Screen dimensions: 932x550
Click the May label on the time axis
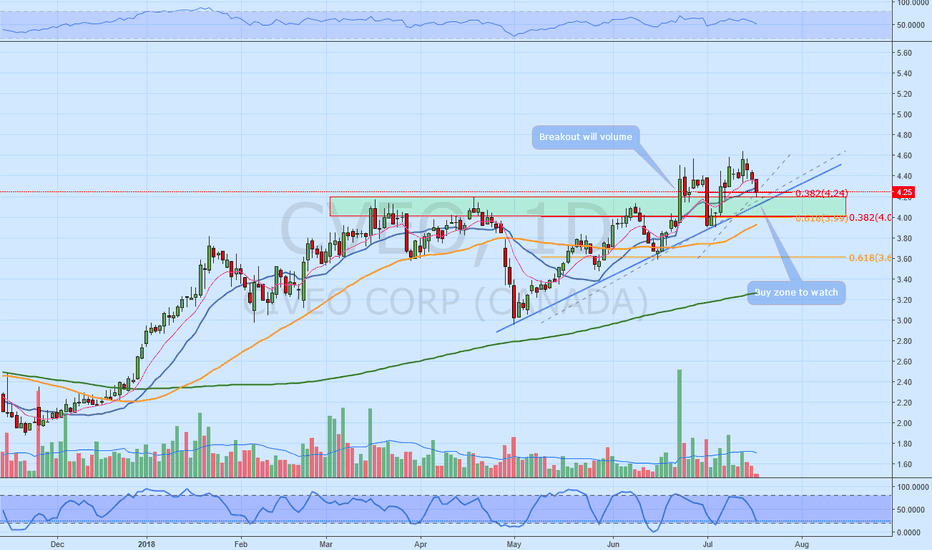(x=514, y=544)
